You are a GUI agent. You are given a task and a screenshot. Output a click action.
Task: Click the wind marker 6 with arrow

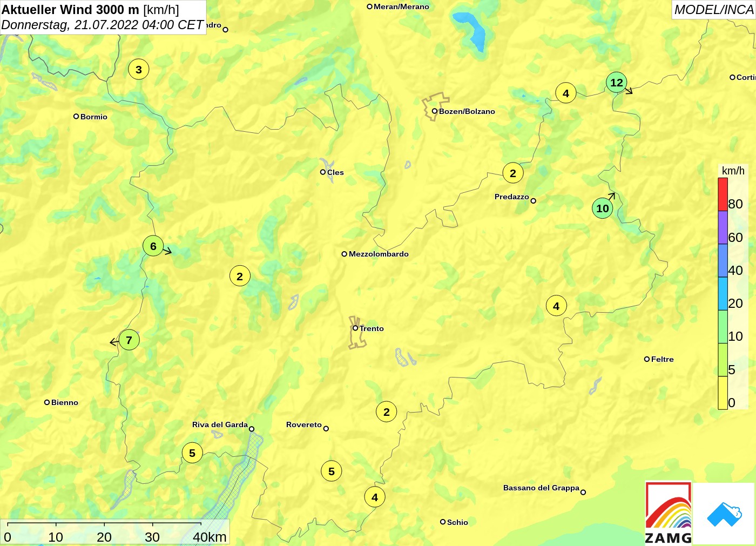153,246
